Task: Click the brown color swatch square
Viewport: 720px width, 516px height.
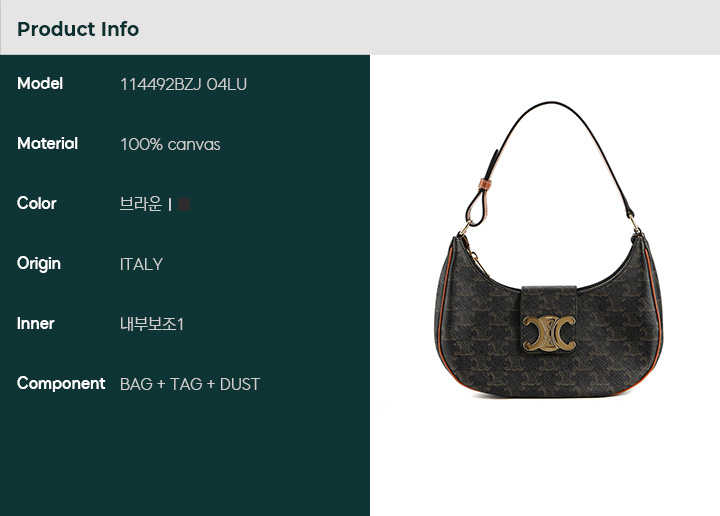Action: point(184,204)
